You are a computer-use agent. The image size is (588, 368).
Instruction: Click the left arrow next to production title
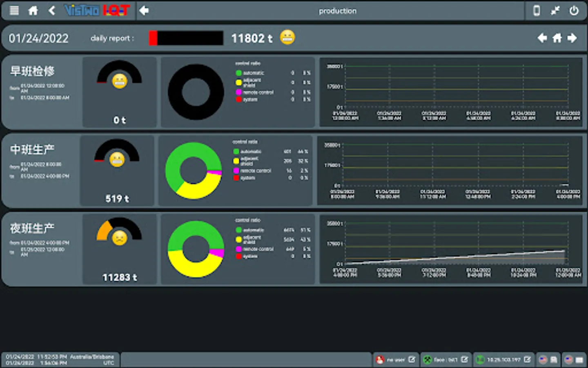(144, 11)
